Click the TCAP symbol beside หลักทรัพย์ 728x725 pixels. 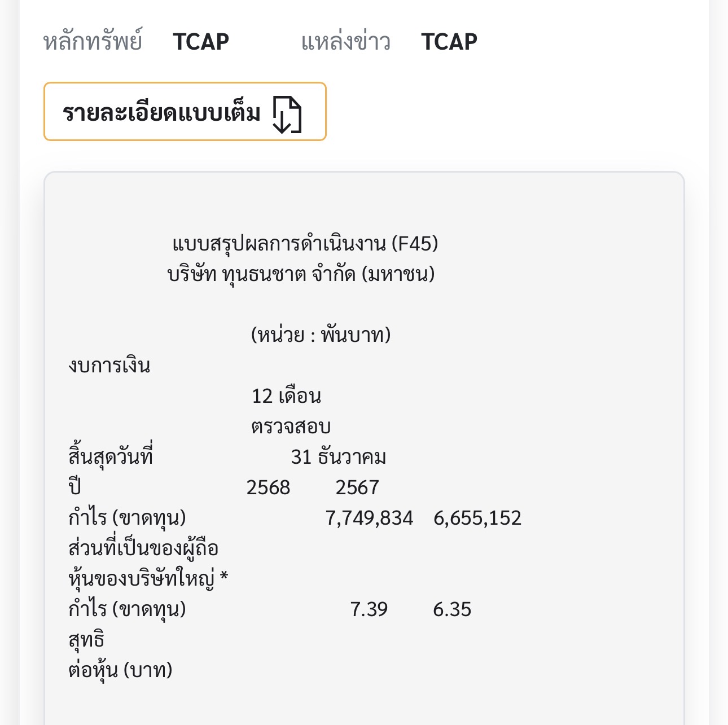(201, 42)
